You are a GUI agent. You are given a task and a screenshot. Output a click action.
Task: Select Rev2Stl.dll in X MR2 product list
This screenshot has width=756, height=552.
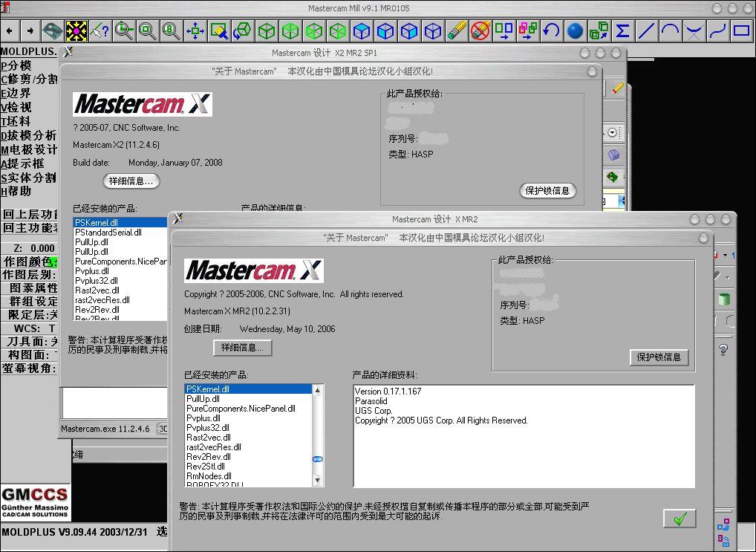tap(248, 467)
